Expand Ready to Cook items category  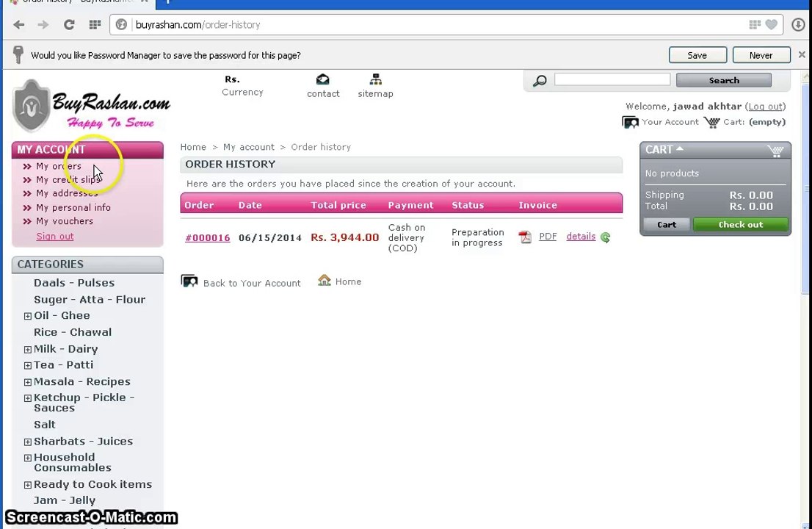coord(27,485)
